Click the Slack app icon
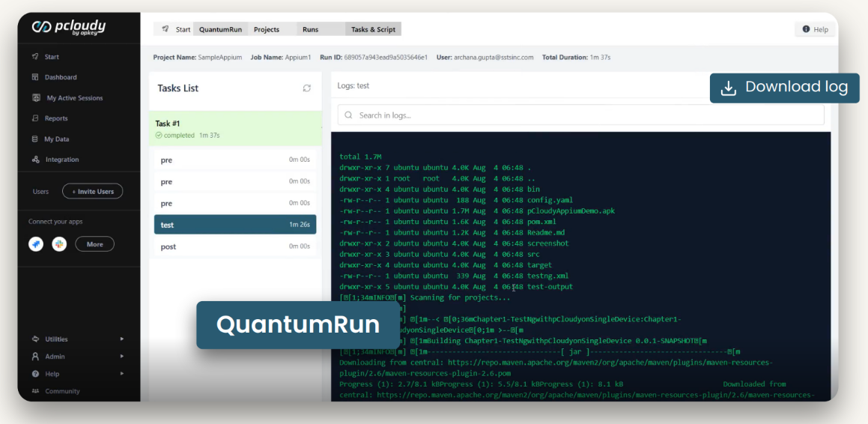 click(x=59, y=244)
